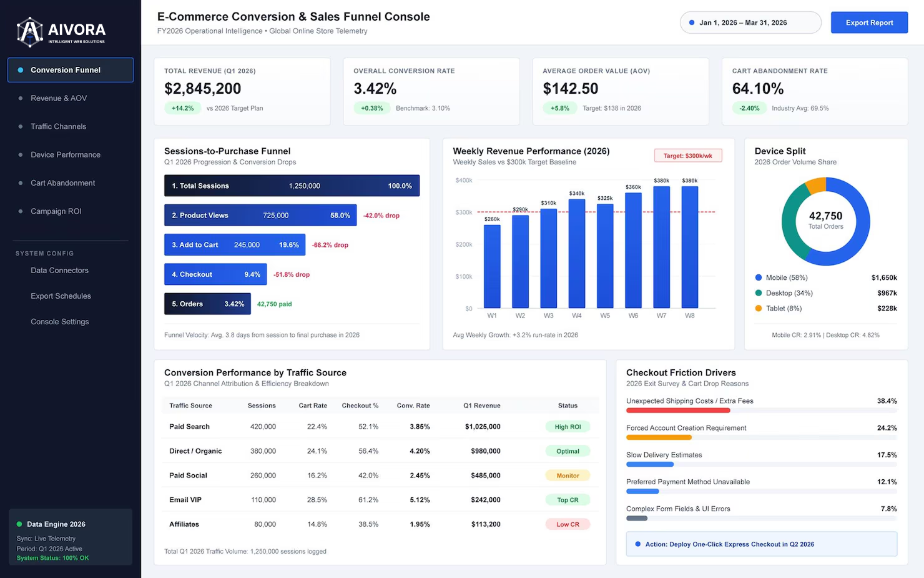
Task: Go to Revenue & AOV in the sidebar
Action: (x=59, y=98)
